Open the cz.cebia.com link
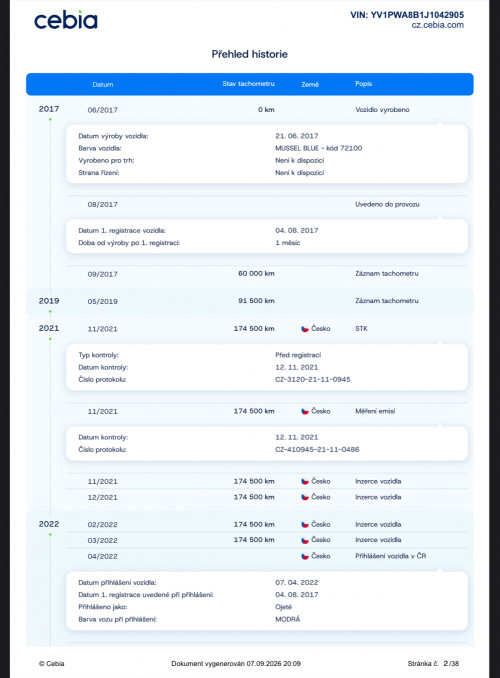 [437, 25]
